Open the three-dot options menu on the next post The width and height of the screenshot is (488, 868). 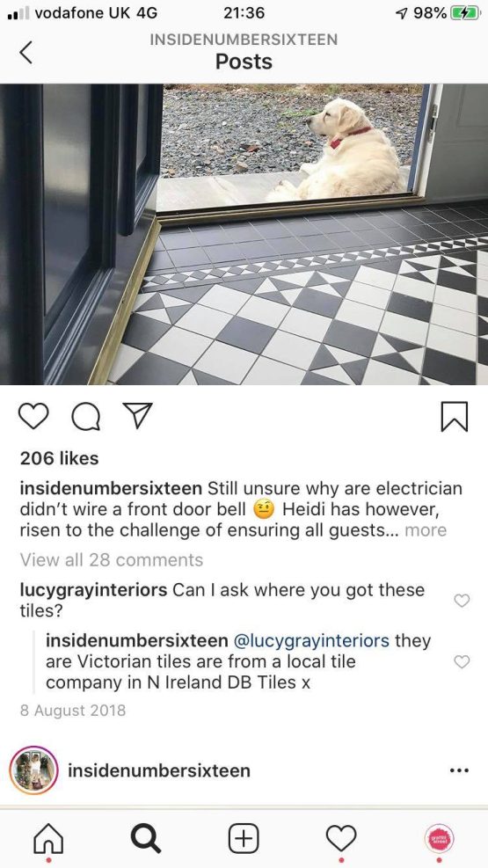[x=459, y=770]
